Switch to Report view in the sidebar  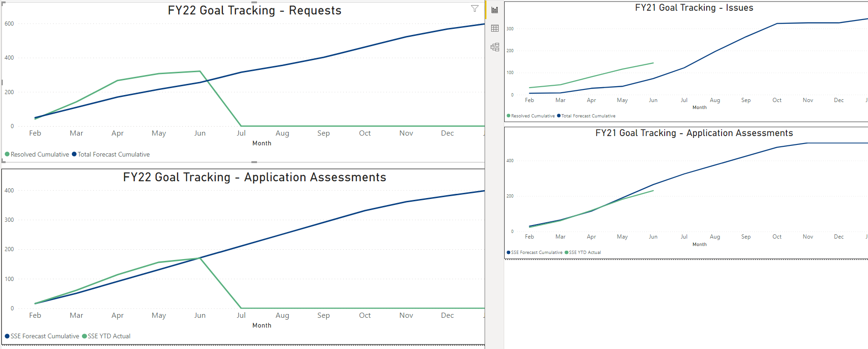[x=495, y=10]
